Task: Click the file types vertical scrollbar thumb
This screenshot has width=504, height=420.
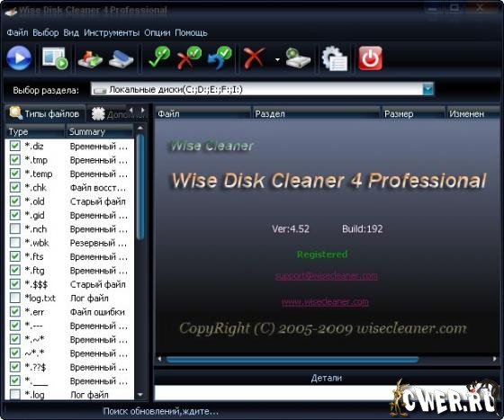Action: click(x=140, y=187)
